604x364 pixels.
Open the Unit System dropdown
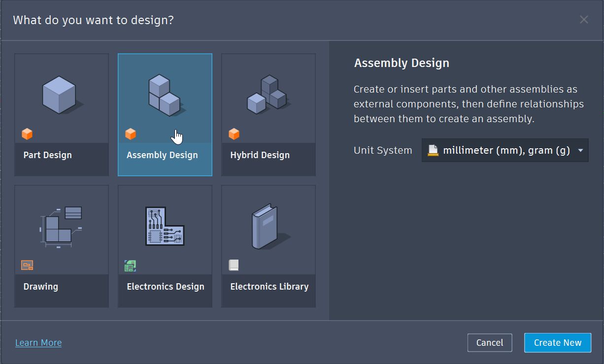coord(504,150)
